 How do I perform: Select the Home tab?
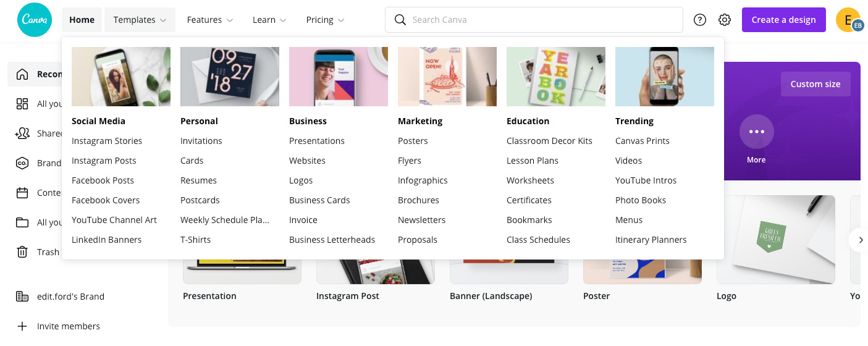click(x=82, y=20)
